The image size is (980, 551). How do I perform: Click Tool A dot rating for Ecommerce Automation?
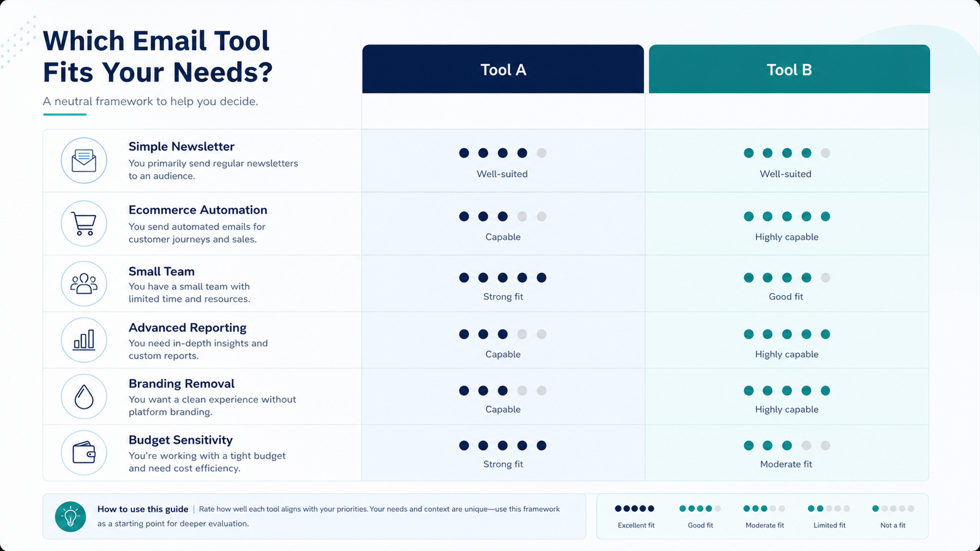click(x=503, y=216)
